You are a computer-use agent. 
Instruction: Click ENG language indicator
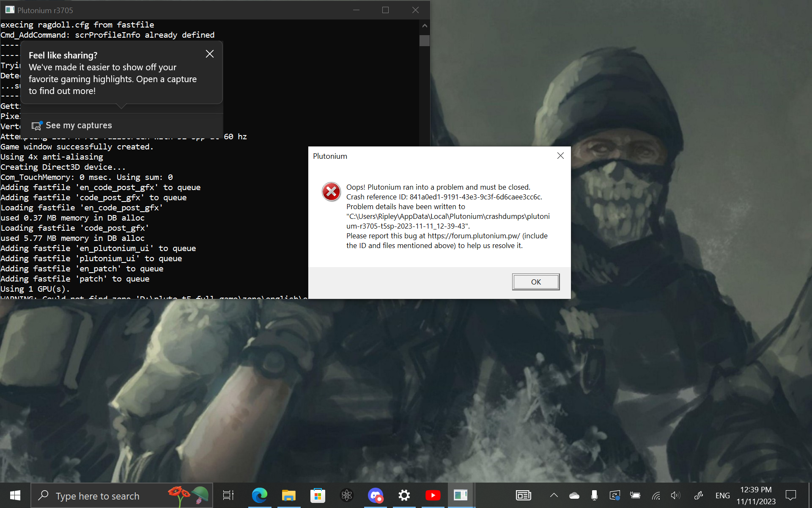click(723, 495)
